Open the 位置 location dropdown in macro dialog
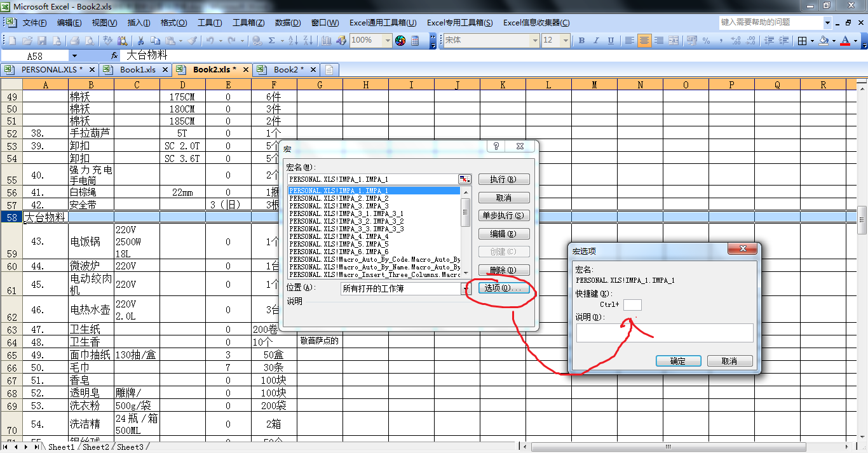This screenshot has width=868, height=453. pos(465,289)
